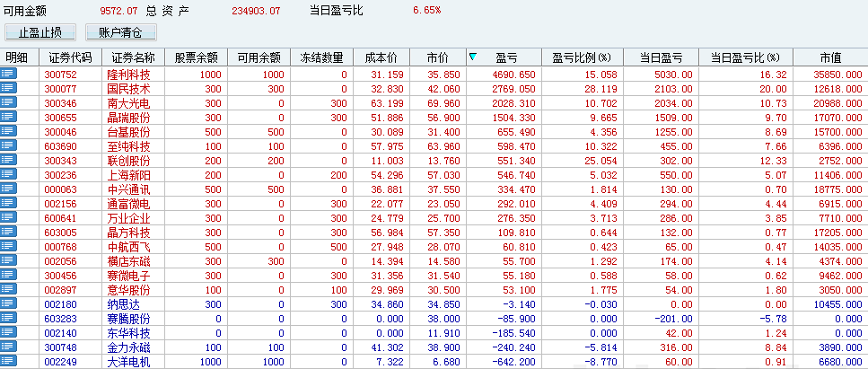Image resolution: width=868 pixels, height=369 pixels.
Task: Select stock name 赛微电子
Action: [128, 277]
